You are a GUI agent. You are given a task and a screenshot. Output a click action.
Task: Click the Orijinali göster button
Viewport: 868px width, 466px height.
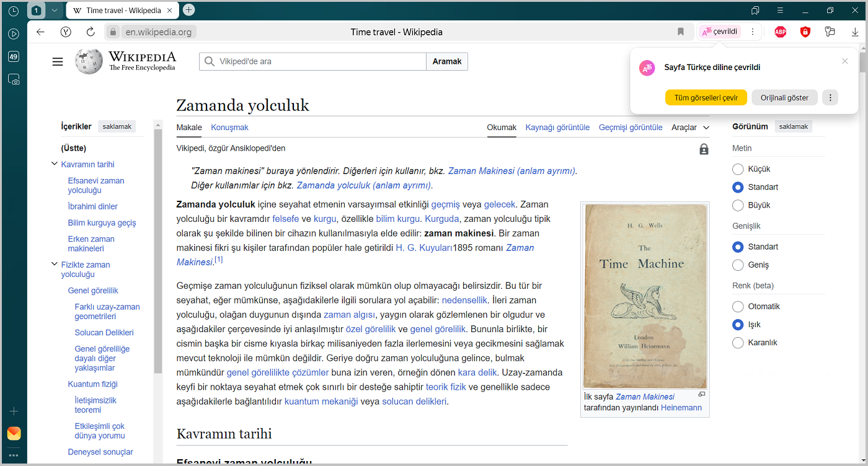tap(784, 98)
